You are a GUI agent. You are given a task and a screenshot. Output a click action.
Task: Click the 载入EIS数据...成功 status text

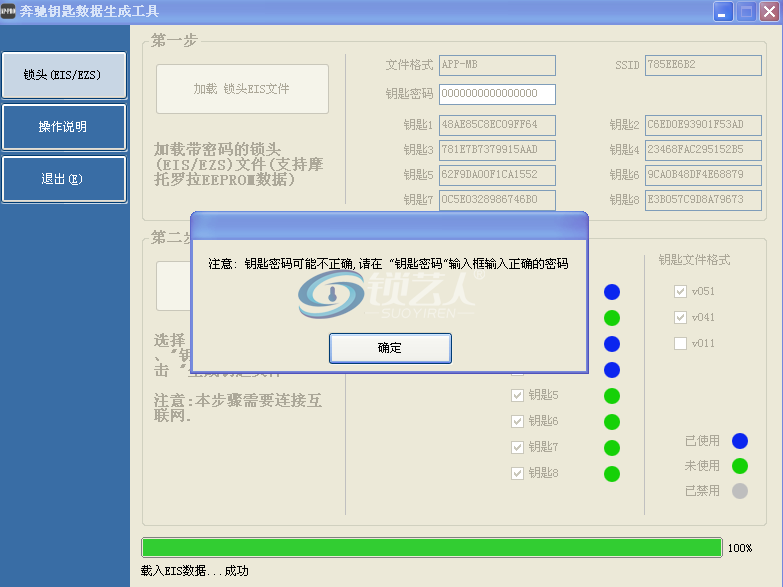[194, 571]
